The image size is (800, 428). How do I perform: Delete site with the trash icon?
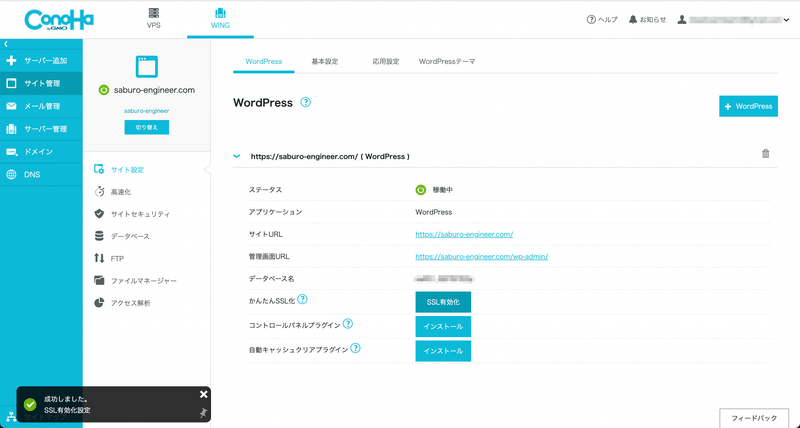[765, 154]
